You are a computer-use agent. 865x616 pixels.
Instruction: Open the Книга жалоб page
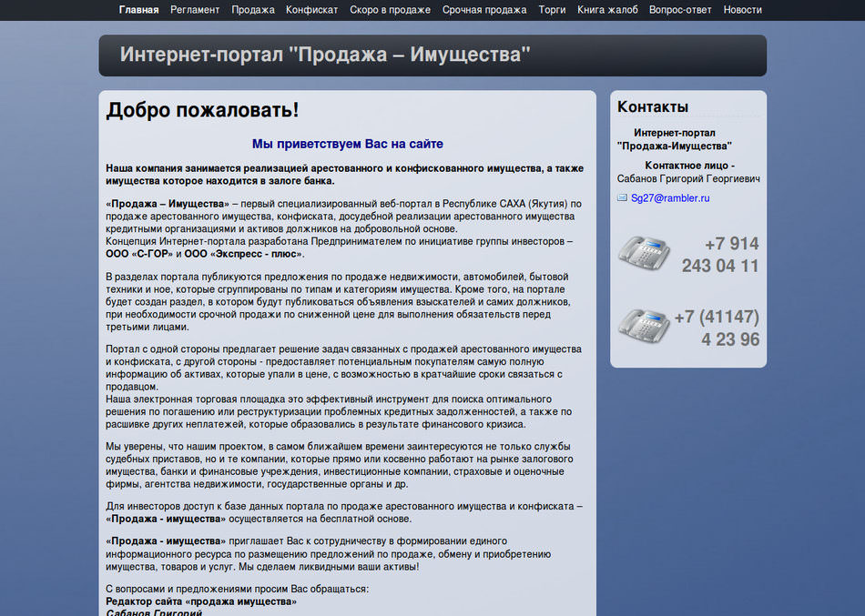(x=607, y=10)
